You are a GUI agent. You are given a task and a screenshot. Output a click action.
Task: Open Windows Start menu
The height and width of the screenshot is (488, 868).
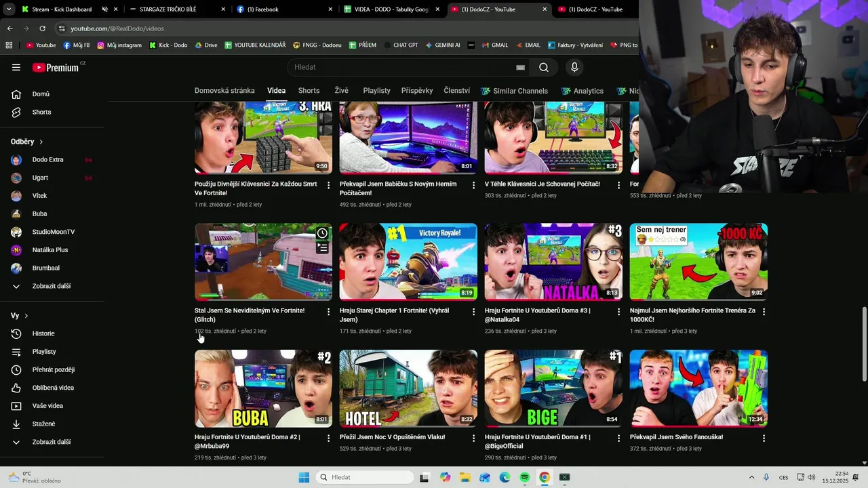[x=304, y=477]
